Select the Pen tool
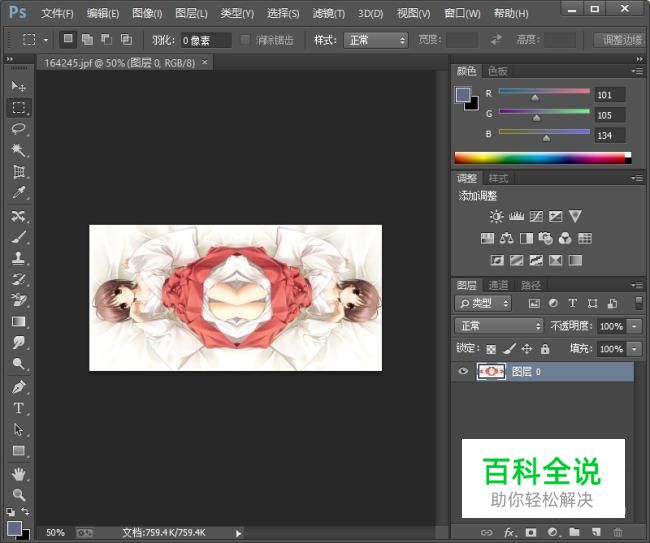The height and width of the screenshot is (543, 650). [18, 387]
